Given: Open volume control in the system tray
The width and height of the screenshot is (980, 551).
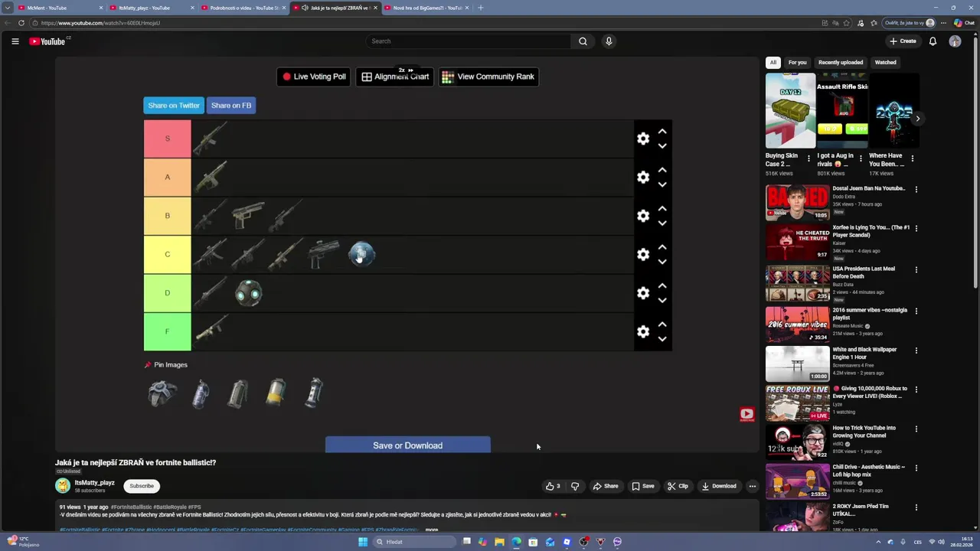Looking at the screenshot, I should [941, 542].
